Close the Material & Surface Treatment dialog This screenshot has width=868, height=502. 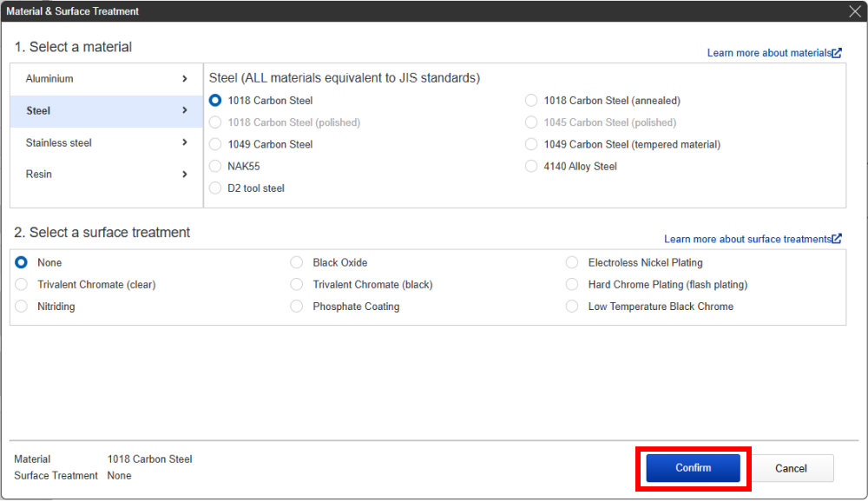(854, 11)
